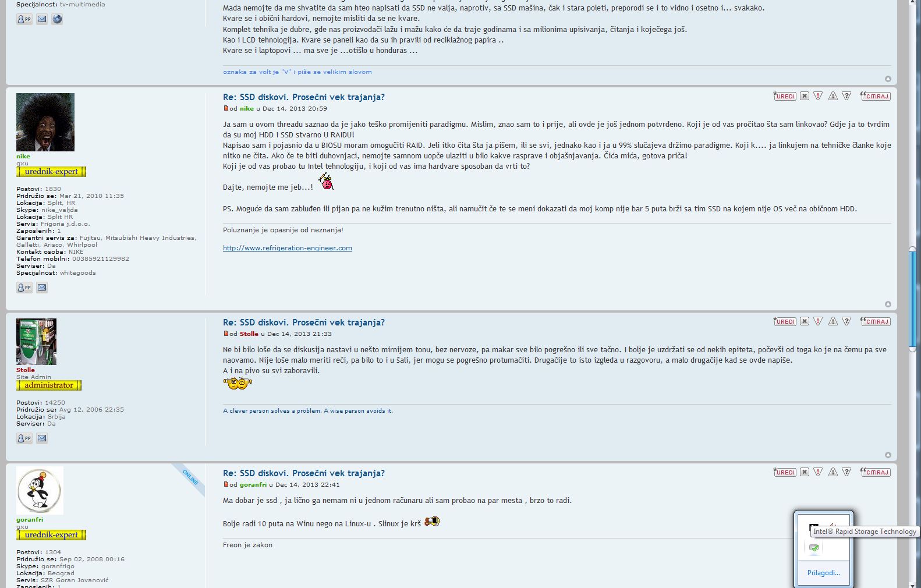Delete nike's post with the X icon

[804, 96]
